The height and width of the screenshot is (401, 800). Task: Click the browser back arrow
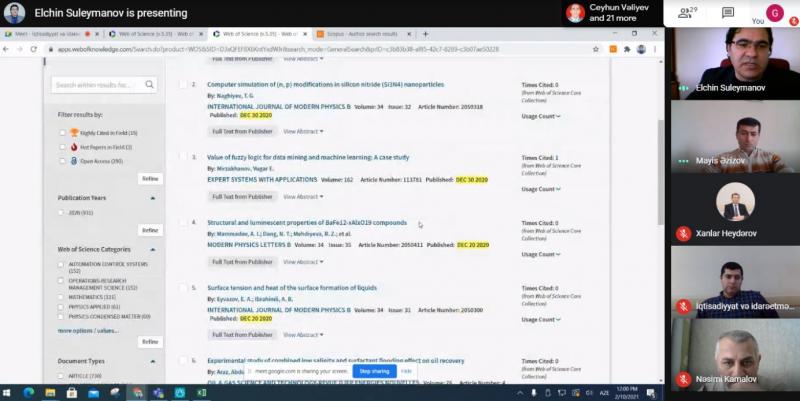click(x=6, y=49)
